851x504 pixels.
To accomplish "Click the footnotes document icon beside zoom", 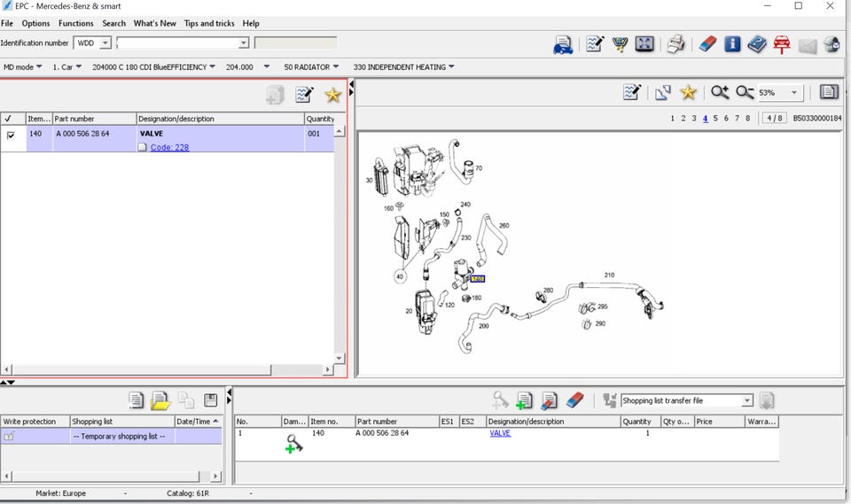I will pyautogui.click(x=829, y=92).
